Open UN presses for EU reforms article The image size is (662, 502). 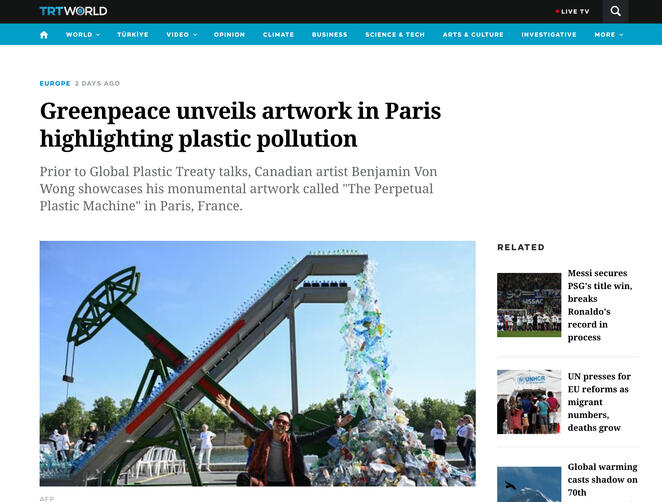[599, 402]
